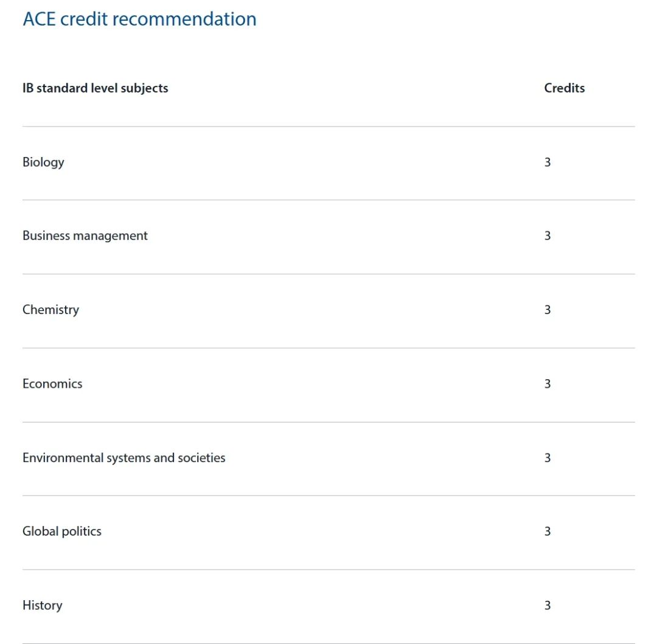Select the IB standard level subjects header
The image size is (657, 644).
(x=95, y=88)
